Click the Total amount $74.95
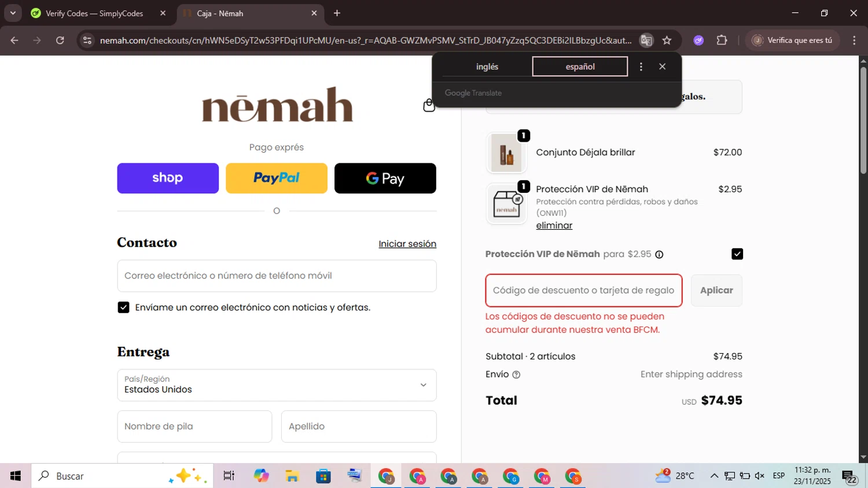Screen dimensions: 868x488 722,401
